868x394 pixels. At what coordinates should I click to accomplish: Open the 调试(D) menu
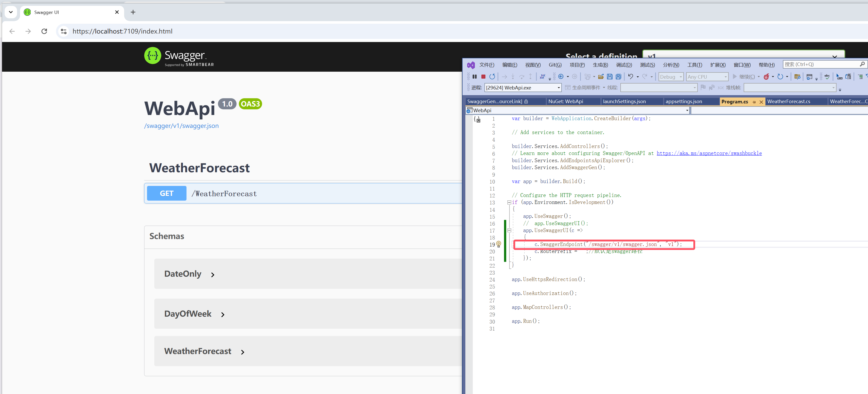624,65
